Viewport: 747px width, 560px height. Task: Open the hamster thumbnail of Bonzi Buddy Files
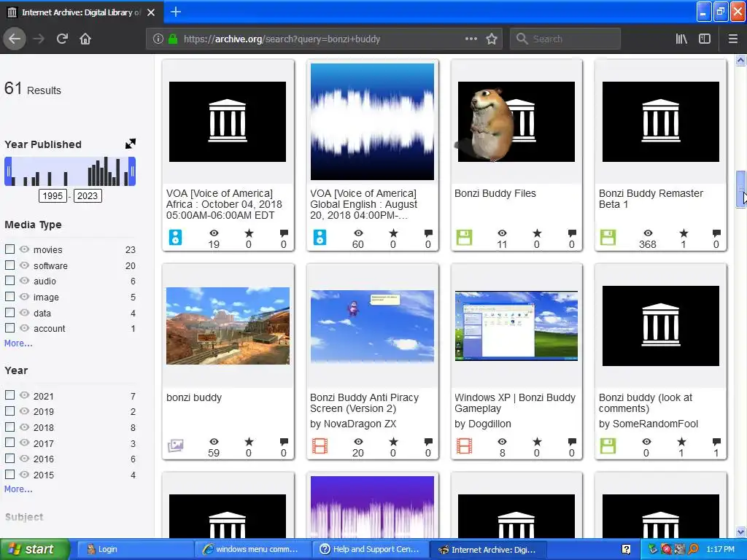click(516, 122)
